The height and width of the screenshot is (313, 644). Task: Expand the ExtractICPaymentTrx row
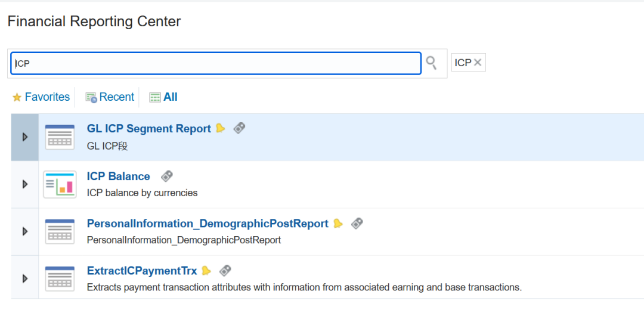[x=24, y=279]
